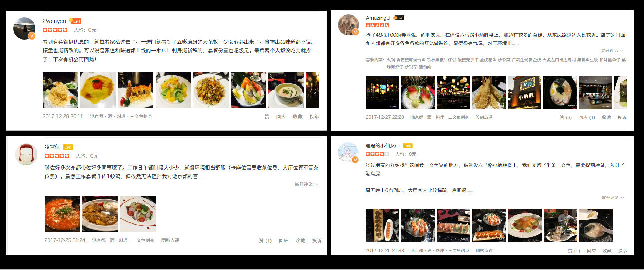Viewport: 644px width, 270px height.
Task: Open the restaurant link under the first review, dated 2017-12-29
Action: [x=121, y=116]
